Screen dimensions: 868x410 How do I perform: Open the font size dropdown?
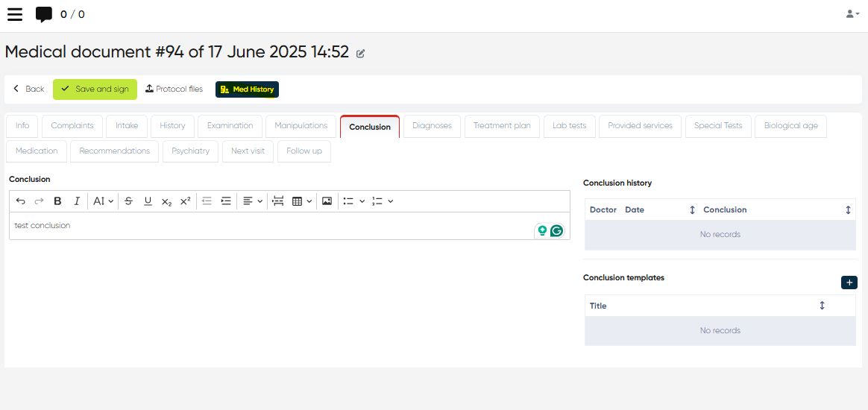coord(103,201)
